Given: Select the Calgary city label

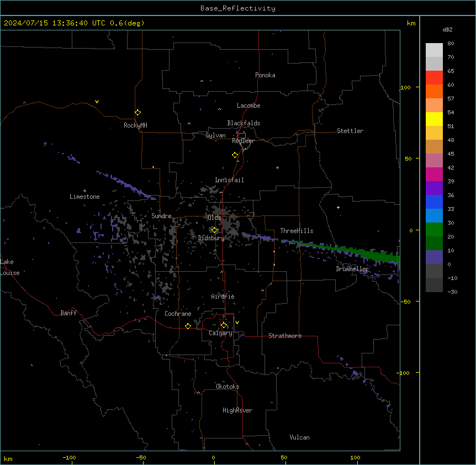Looking at the screenshot, I should [221, 333].
